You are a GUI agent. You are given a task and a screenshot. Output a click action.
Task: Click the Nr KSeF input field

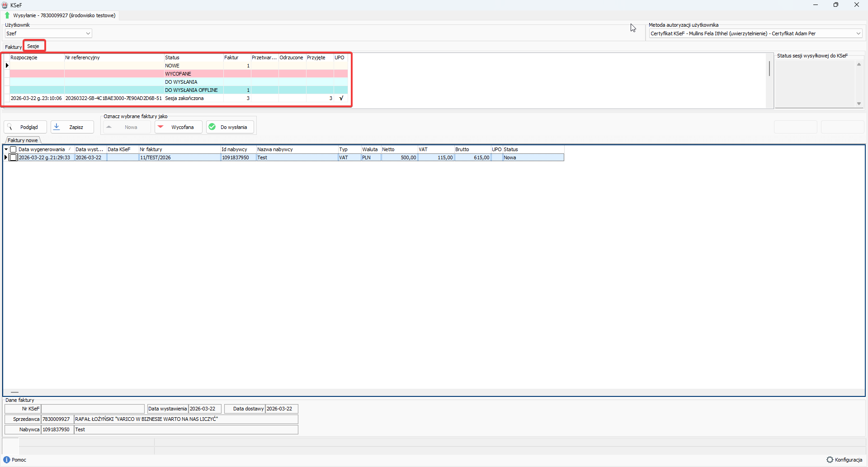click(x=93, y=409)
